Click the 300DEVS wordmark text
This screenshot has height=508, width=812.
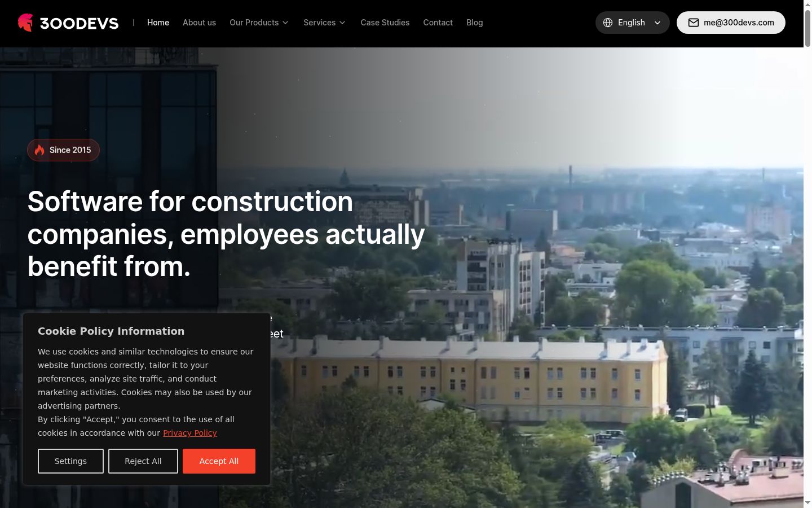pos(80,23)
